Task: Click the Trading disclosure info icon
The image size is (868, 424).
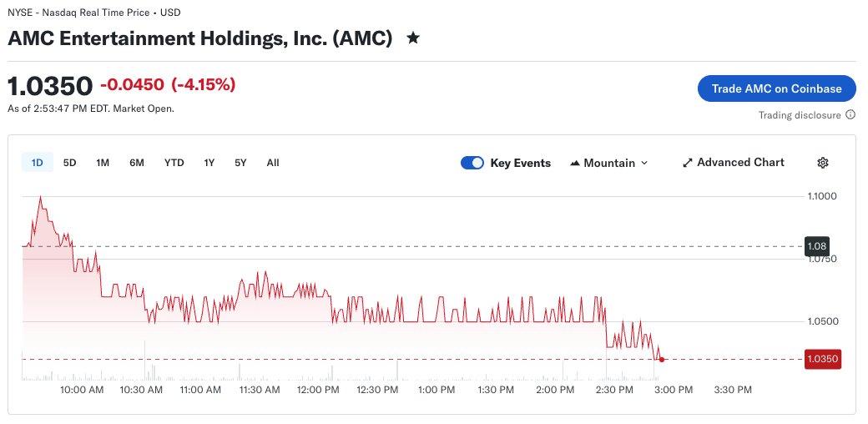Action: 850,115
